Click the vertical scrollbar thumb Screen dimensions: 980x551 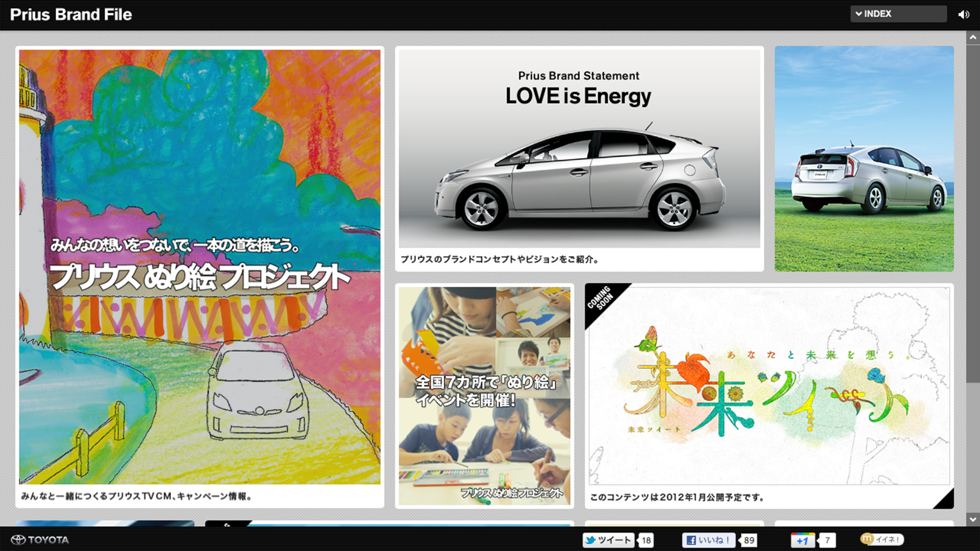tap(973, 213)
